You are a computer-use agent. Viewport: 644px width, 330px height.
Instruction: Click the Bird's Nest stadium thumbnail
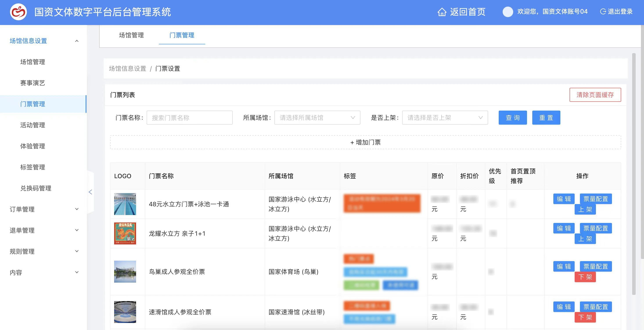125,272
